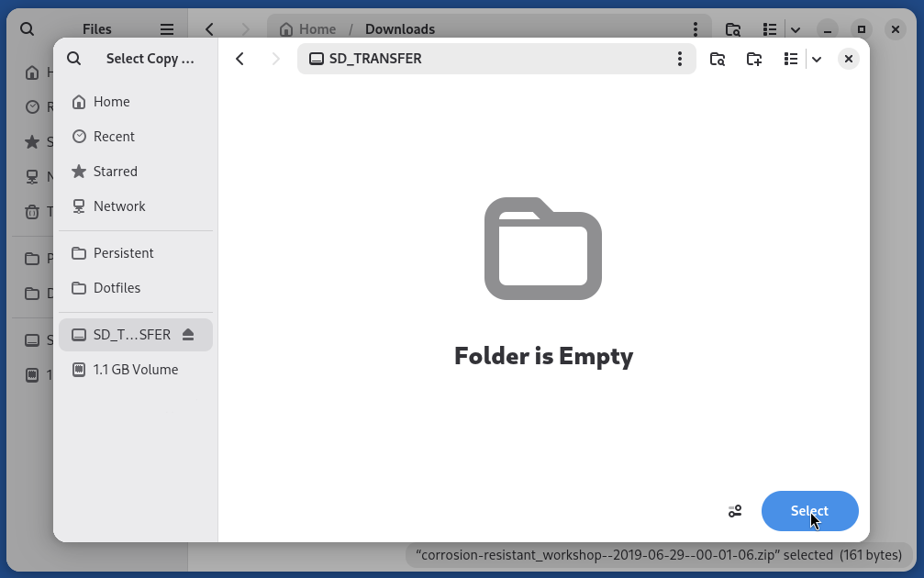
Task: Open the view options chevron dropdown
Action: pos(817,59)
